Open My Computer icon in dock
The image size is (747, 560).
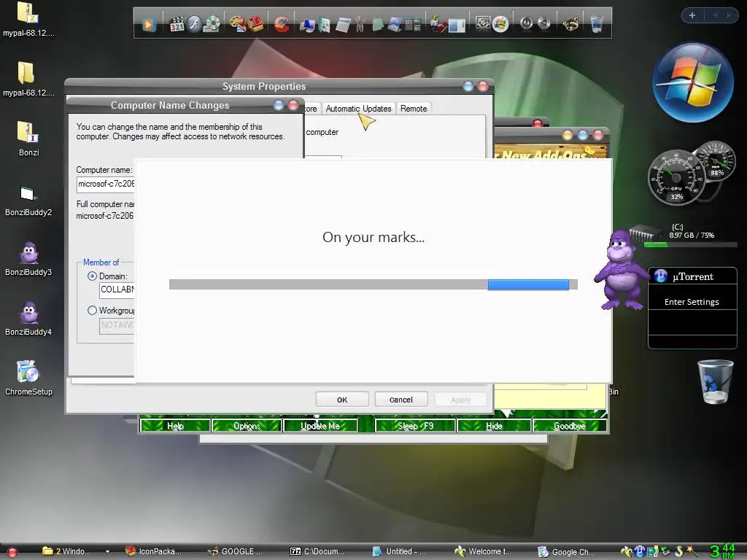point(307,25)
